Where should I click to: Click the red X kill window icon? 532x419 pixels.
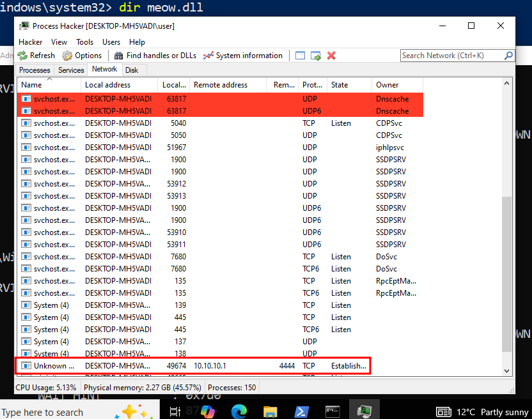click(x=331, y=56)
